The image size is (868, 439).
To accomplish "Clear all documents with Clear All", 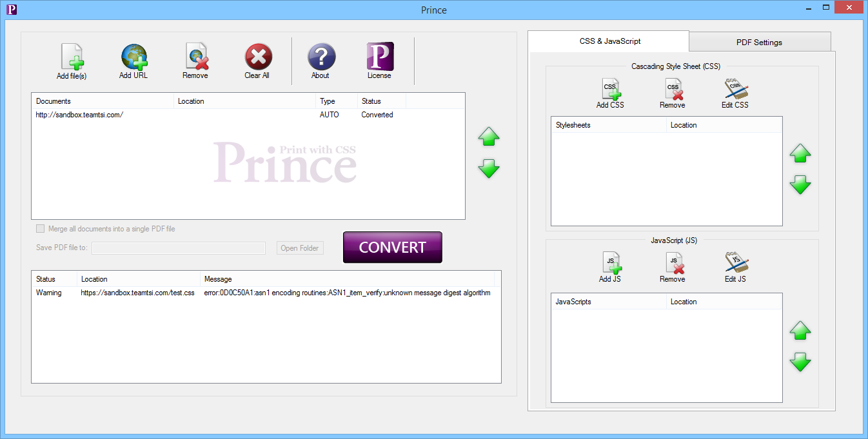I will (257, 58).
